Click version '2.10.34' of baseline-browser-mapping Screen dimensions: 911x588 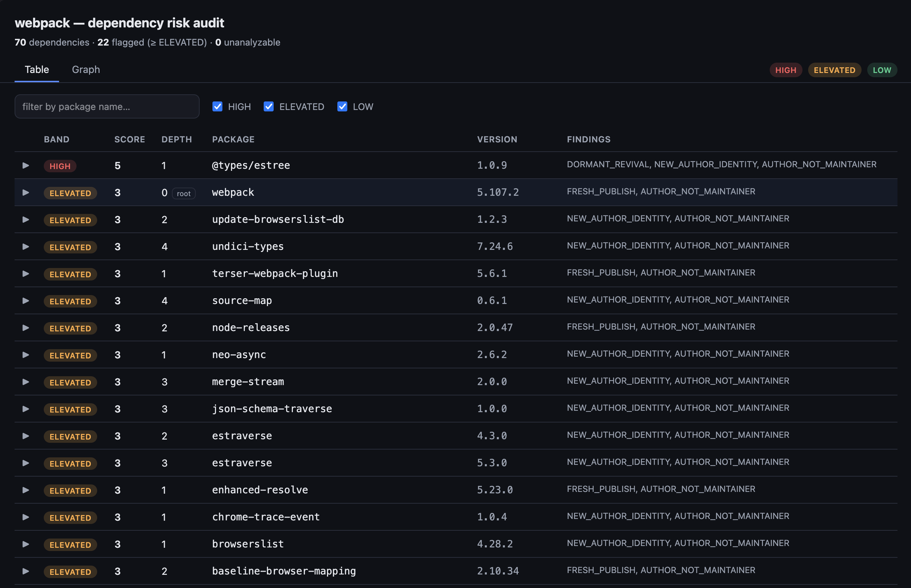pyautogui.click(x=498, y=571)
